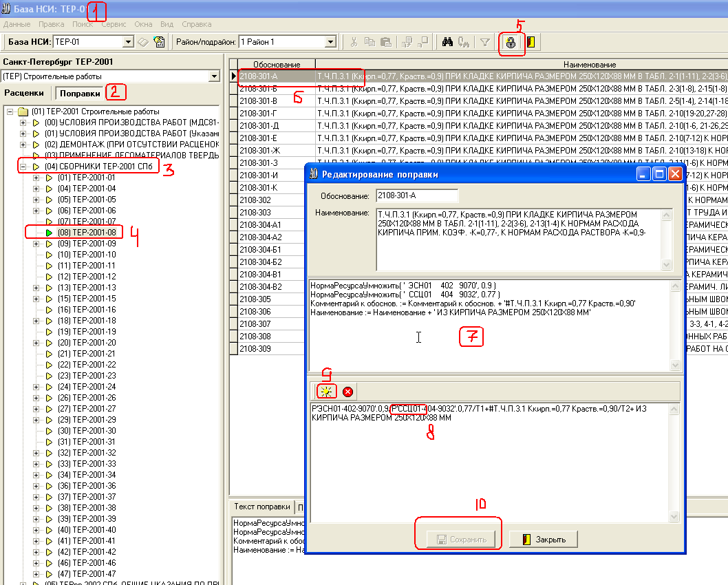Open the Справка menu

click(x=196, y=24)
